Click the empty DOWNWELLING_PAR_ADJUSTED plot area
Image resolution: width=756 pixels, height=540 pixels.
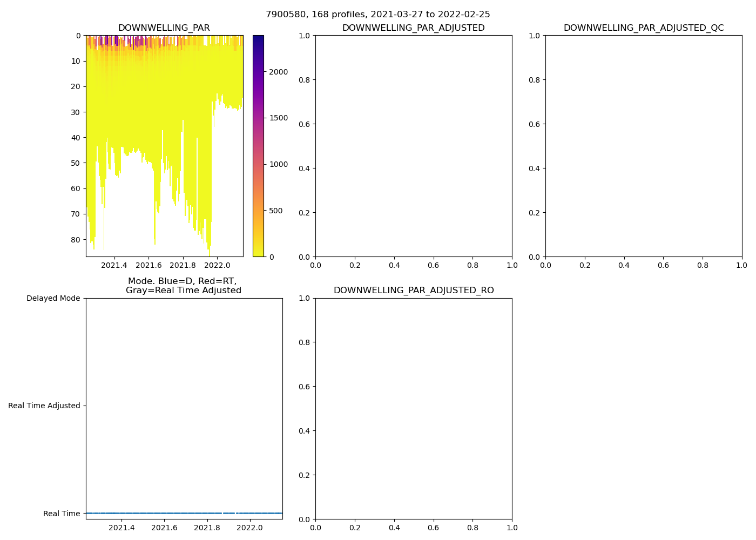tap(413, 146)
